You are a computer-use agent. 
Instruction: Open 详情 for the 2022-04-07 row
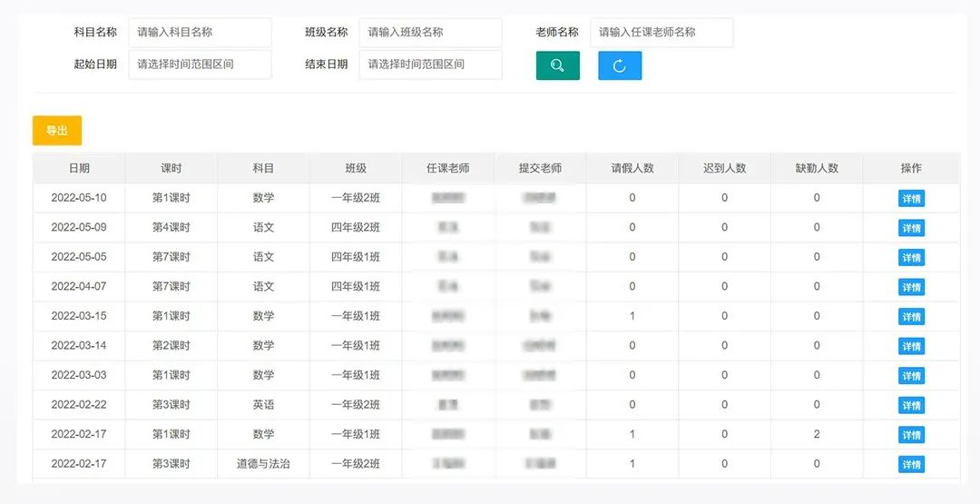coord(911,287)
